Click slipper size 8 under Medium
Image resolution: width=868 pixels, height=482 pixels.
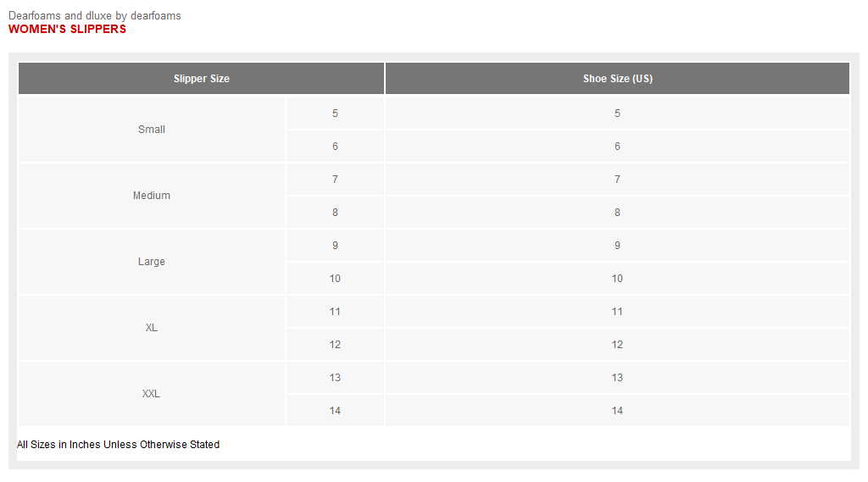[335, 213]
